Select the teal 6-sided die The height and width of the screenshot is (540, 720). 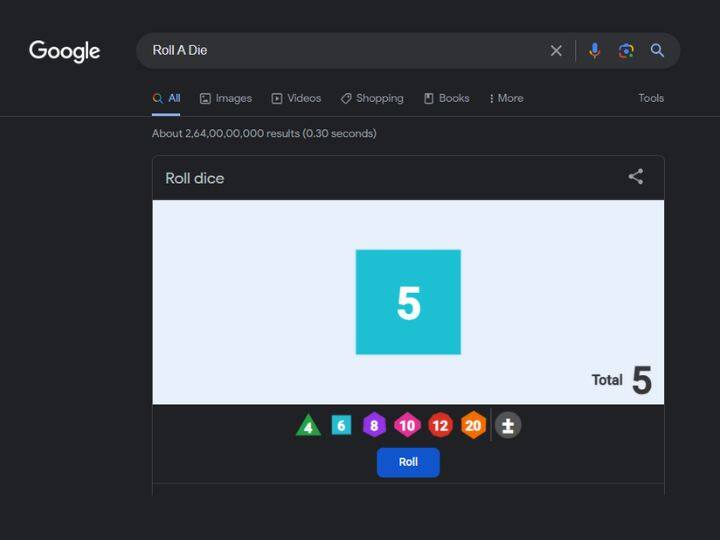[x=341, y=425]
